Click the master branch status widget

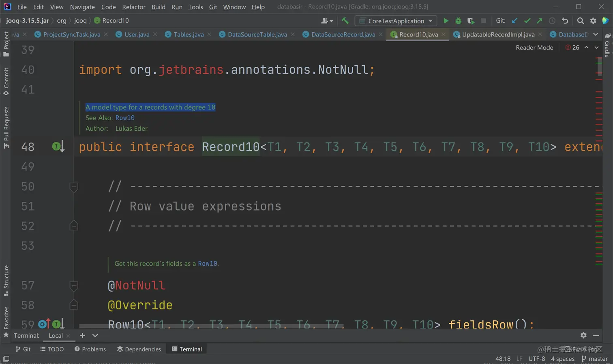(594, 359)
